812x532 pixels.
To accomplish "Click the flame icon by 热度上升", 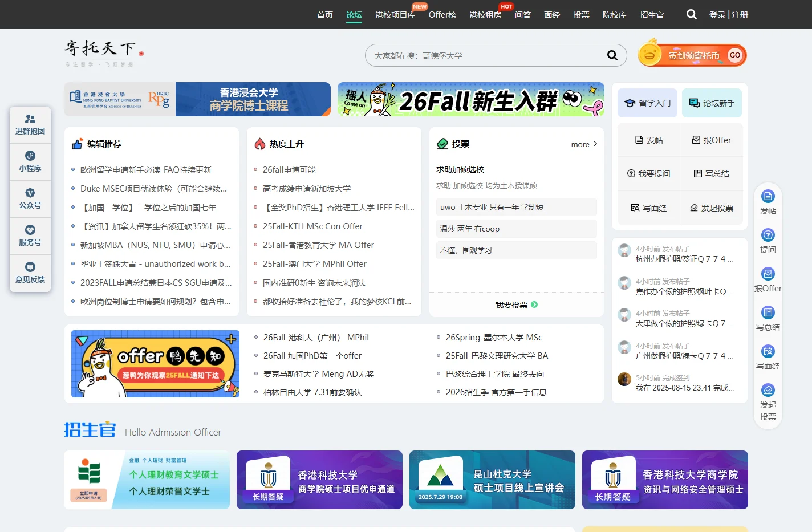I will coord(260,144).
